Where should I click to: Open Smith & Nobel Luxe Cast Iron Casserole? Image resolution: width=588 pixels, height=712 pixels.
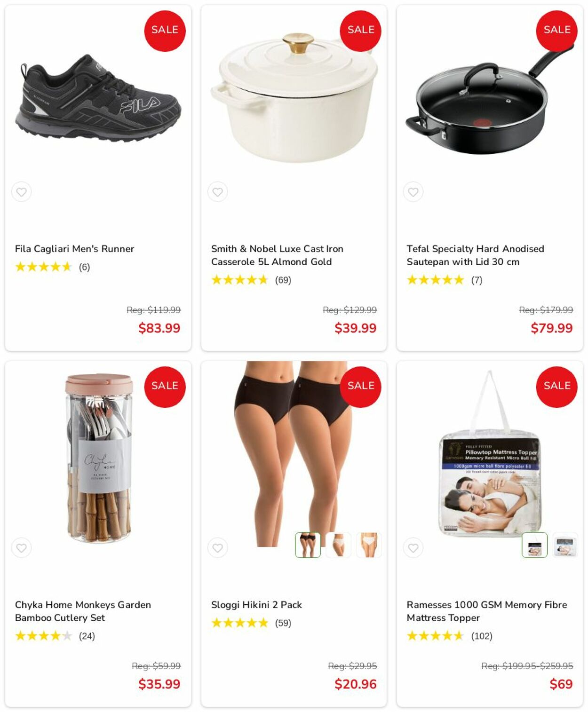(277, 255)
